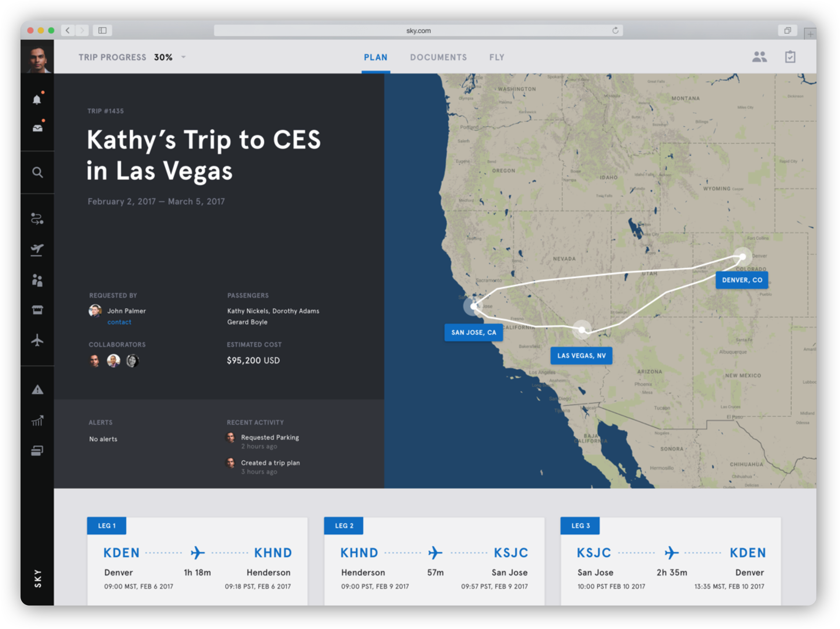Toggle the browser sidebar panel button
Screen dimensions: 840x629
(x=102, y=30)
